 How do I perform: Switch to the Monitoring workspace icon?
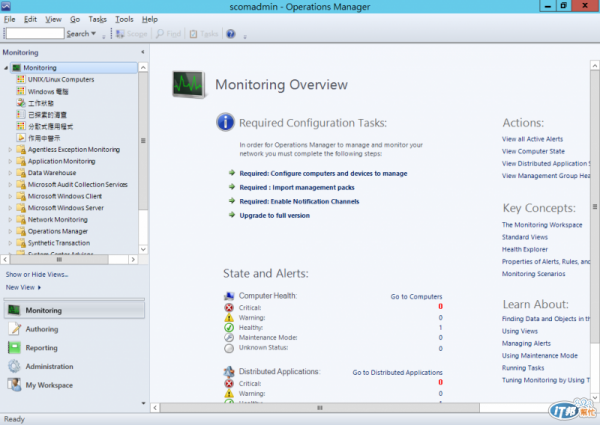14,310
